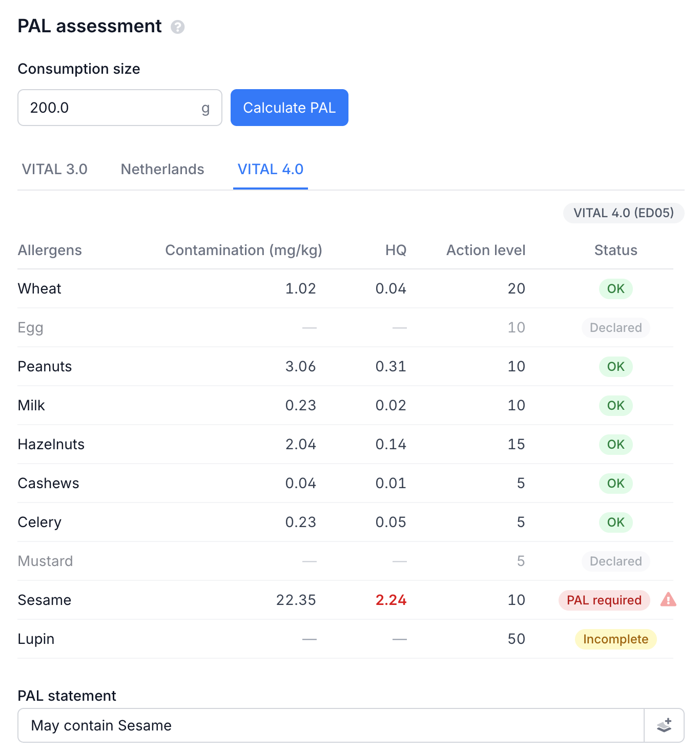
Task: Select the VITAL 4.0 tab
Action: [x=271, y=169]
